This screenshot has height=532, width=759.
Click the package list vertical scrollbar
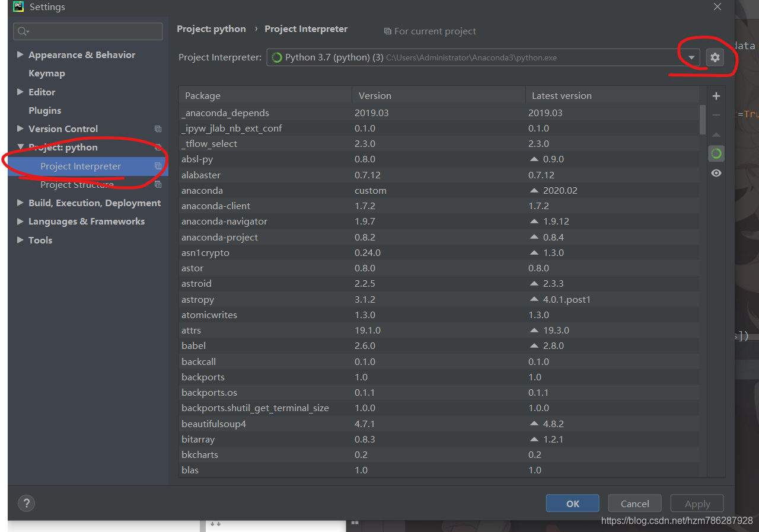pyautogui.click(x=703, y=120)
